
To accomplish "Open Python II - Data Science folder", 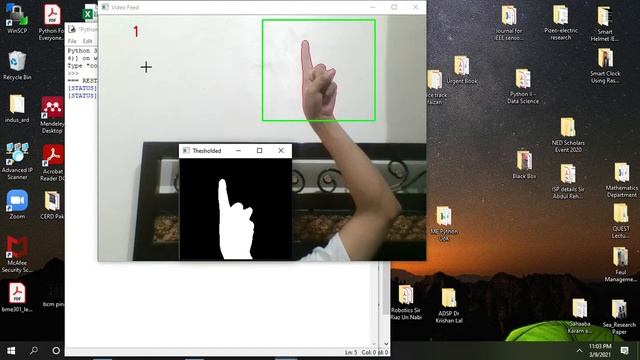I will click(x=523, y=86).
